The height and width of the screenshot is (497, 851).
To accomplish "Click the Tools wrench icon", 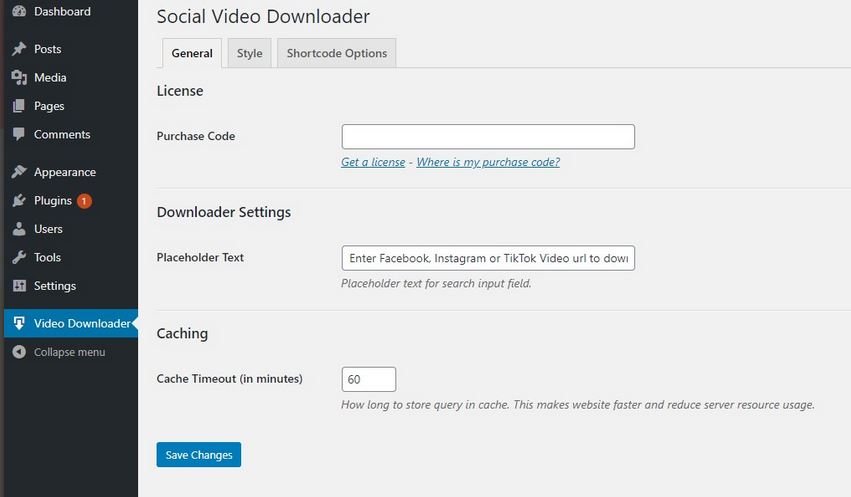I will pyautogui.click(x=19, y=257).
